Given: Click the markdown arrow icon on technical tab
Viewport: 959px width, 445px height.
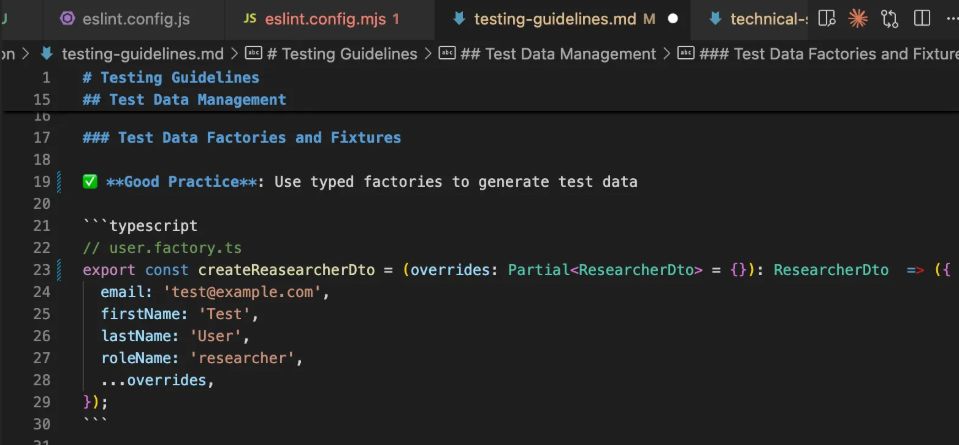Looking at the screenshot, I should tap(714, 19).
